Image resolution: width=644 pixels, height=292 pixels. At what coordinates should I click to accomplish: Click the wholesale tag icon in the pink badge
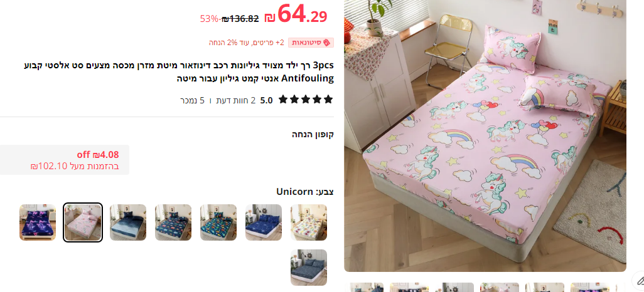327,43
